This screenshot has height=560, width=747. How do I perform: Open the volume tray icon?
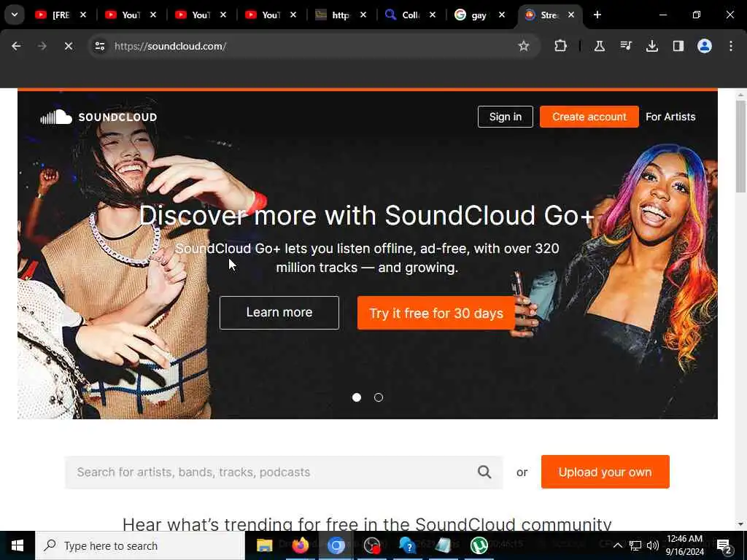(x=653, y=545)
